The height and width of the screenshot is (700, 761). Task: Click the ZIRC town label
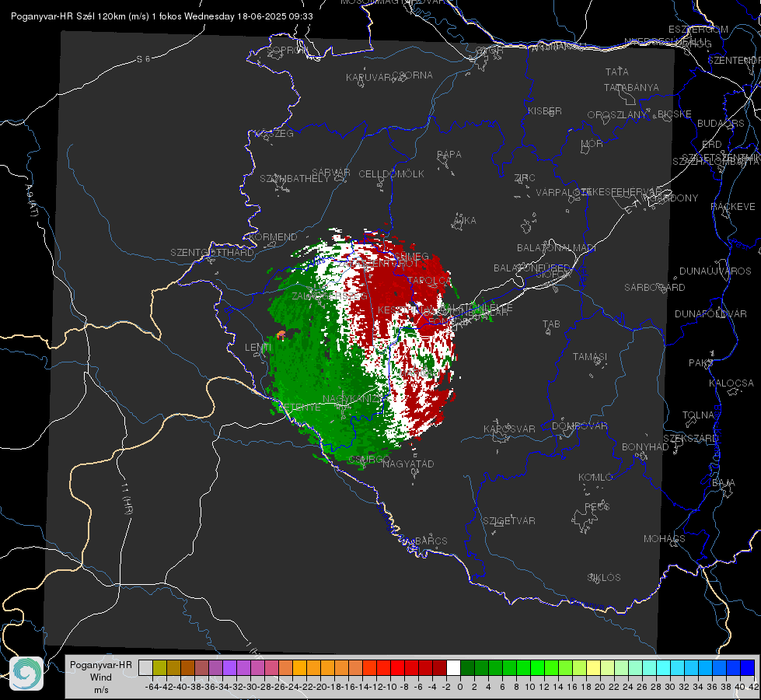coord(525,177)
